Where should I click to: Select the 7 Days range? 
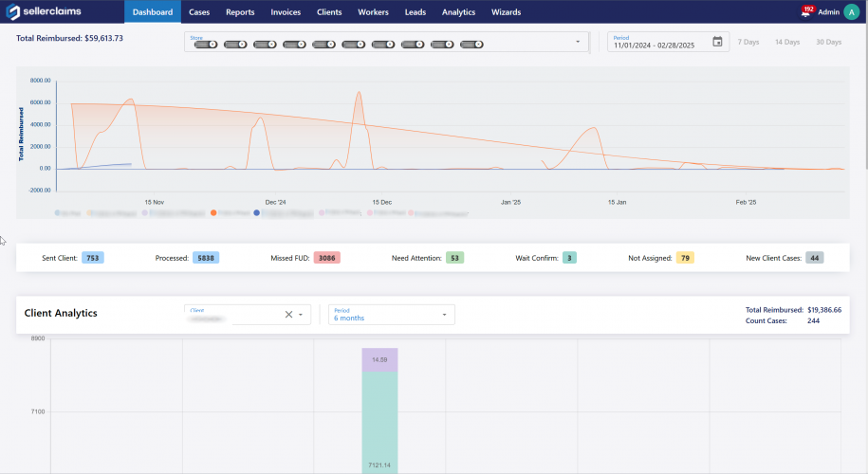pos(748,42)
